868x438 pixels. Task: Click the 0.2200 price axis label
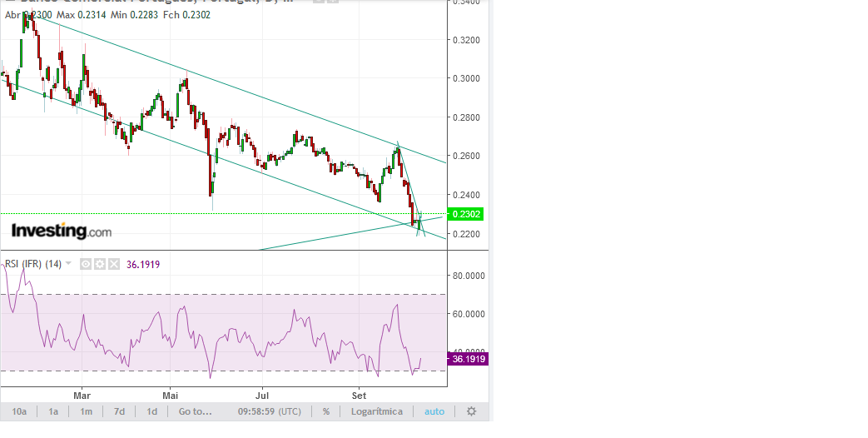tap(466, 234)
